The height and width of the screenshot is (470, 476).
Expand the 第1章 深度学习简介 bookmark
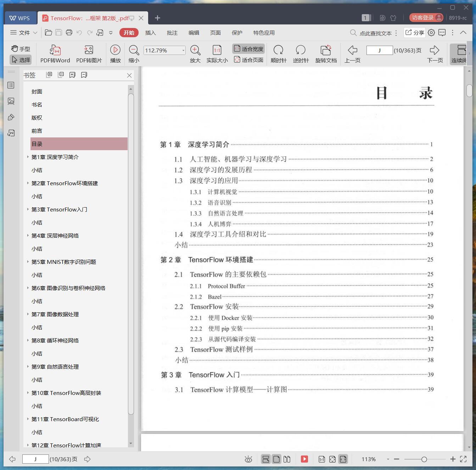pyautogui.click(x=28, y=157)
